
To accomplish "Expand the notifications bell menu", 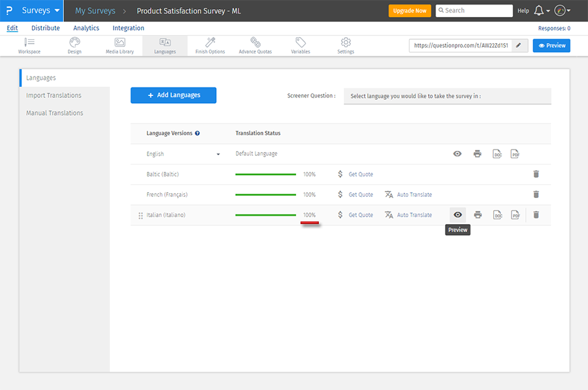I will point(541,11).
